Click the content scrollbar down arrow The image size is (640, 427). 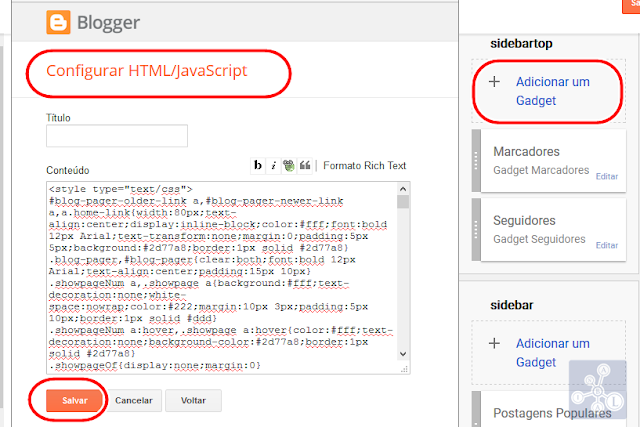403,354
